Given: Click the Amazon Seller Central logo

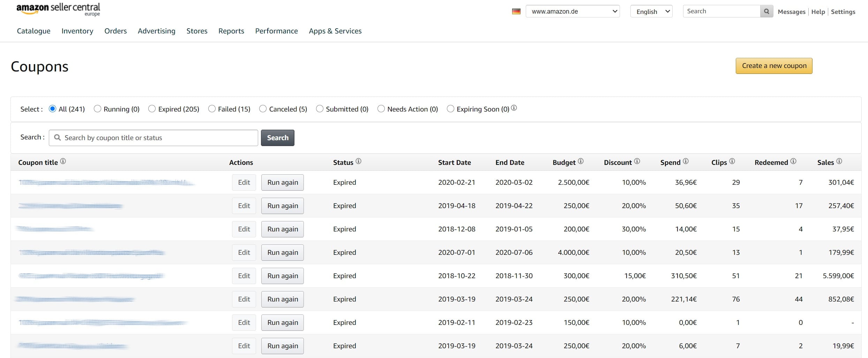Looking at the screenshot, I should 58,9.
